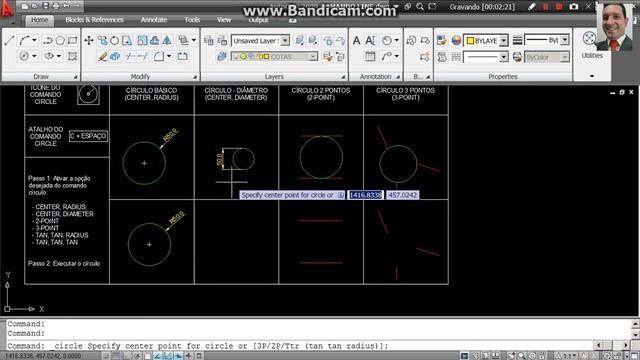
Task: Click the Multiline Text tool
Action: pos(356,40)
